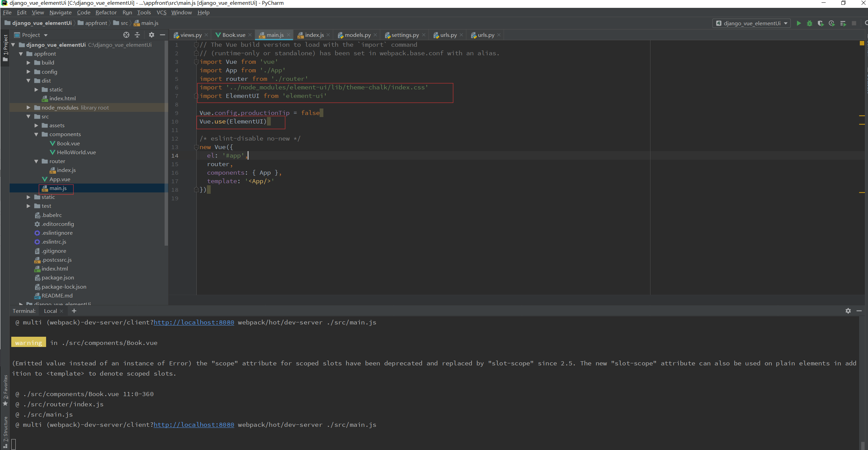Add a new terminal session

[74, 311]
